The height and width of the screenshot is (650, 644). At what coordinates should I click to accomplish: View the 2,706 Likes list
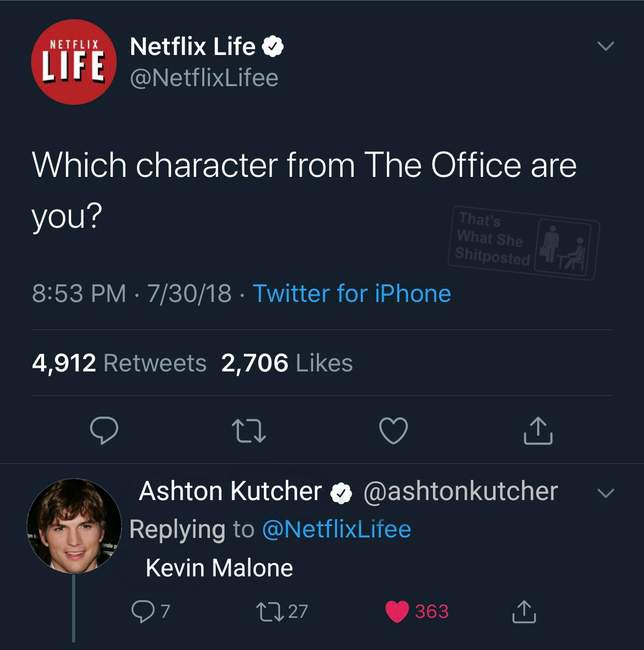coord(287,363)
